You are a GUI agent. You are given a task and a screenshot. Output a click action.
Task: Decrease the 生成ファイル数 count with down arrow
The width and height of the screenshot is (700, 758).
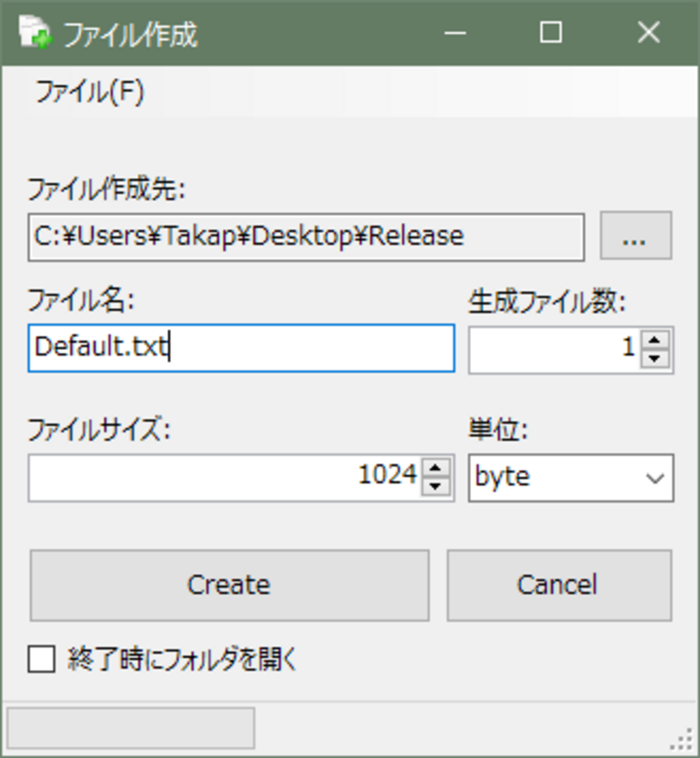click(x=655, y=358)
